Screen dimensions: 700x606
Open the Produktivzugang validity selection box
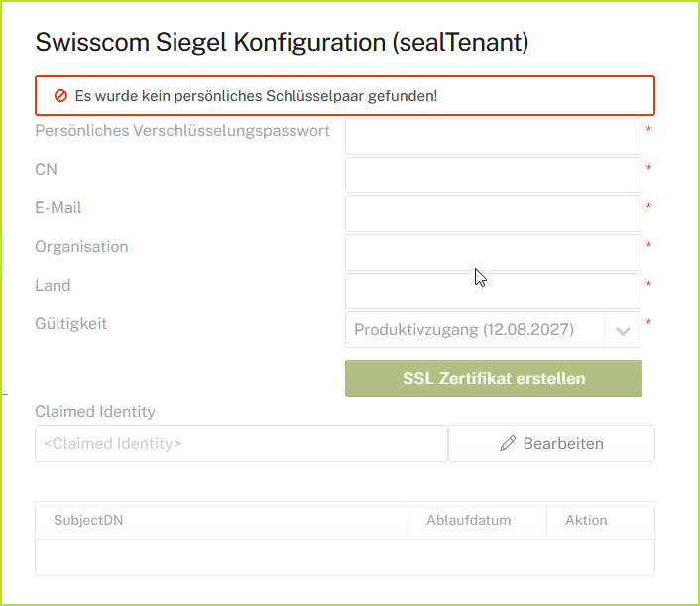point(475,330)
